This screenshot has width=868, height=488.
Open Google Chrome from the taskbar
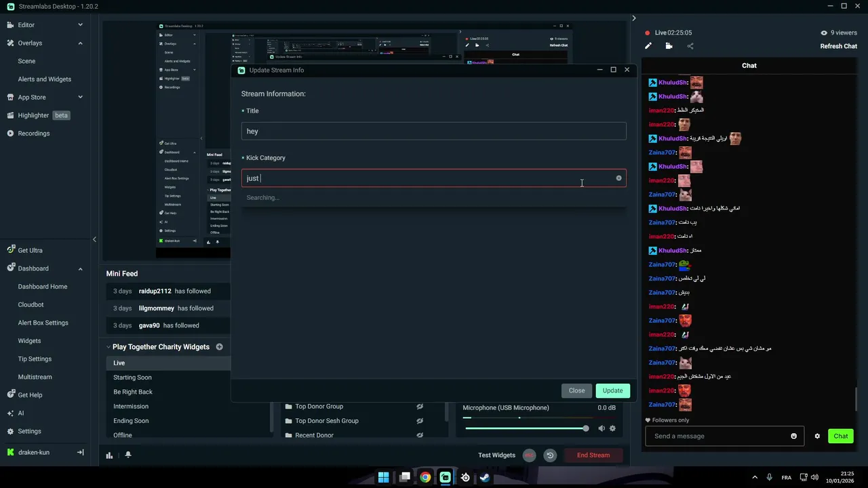tap(425, 477)
